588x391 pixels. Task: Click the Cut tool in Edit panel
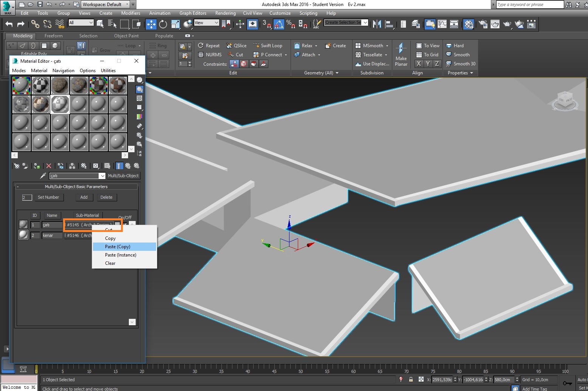coord(235,55)
